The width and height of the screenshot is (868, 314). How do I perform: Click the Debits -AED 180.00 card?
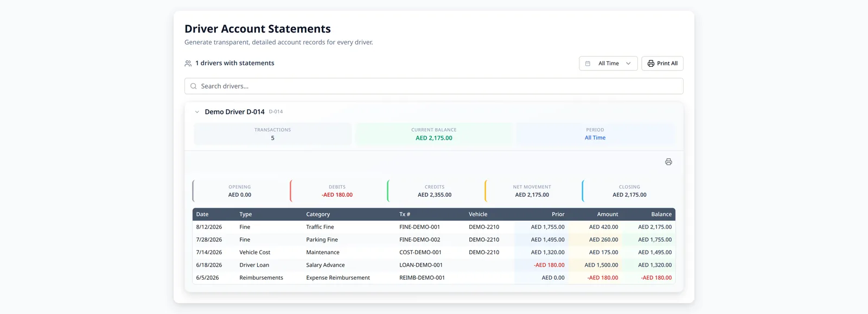pyautogui.click(x=337, y=191)
